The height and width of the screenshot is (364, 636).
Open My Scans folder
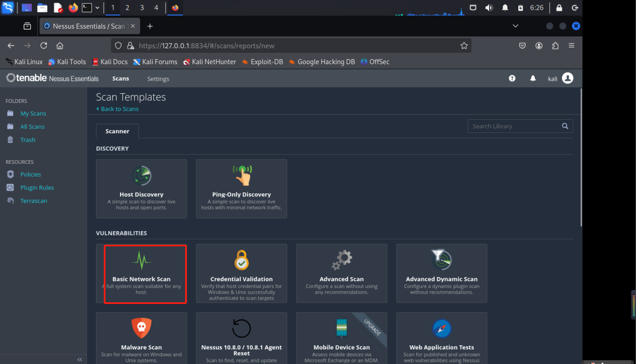click(x=33, y=114)
